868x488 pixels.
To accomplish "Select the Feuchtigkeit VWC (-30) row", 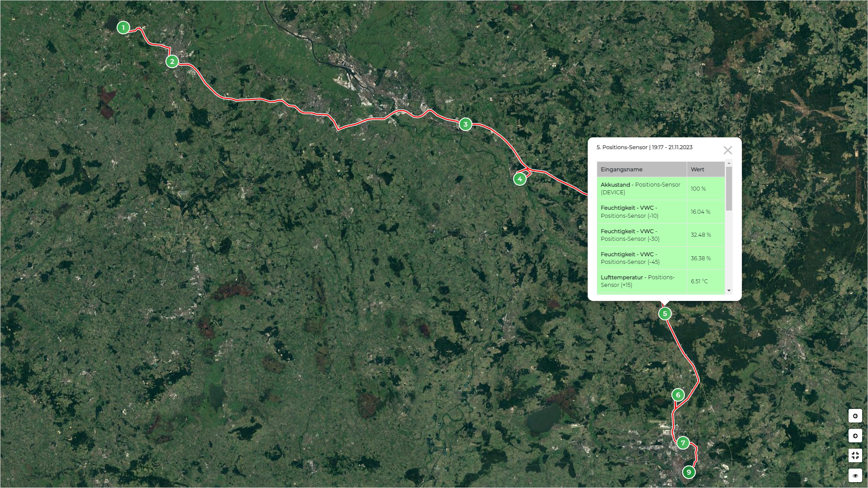I will coord(661,235).
